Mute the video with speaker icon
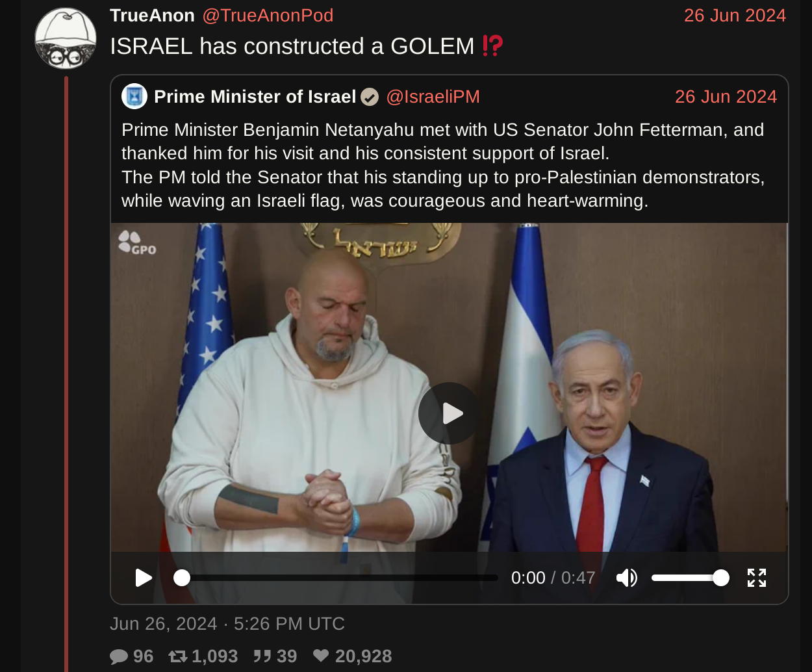Image resolution: width=812 pixels, height=672 pixels. coord(627,578)
